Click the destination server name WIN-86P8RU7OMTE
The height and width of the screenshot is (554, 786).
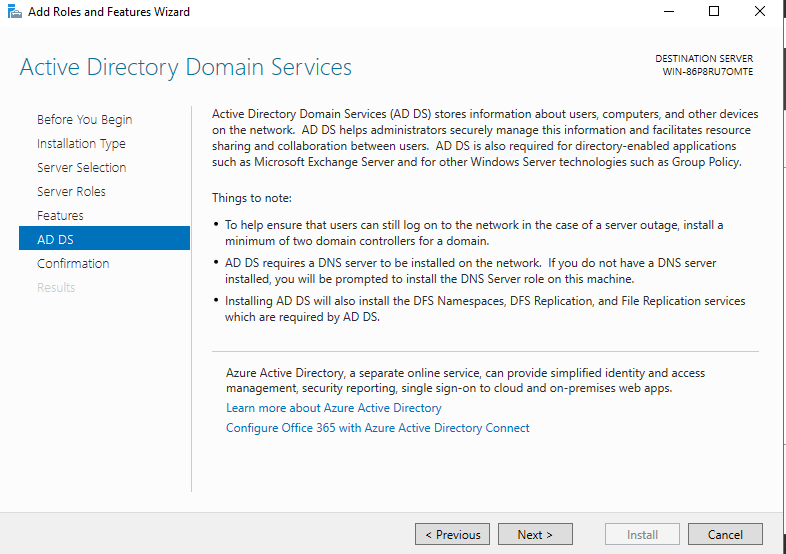[707, 72]
